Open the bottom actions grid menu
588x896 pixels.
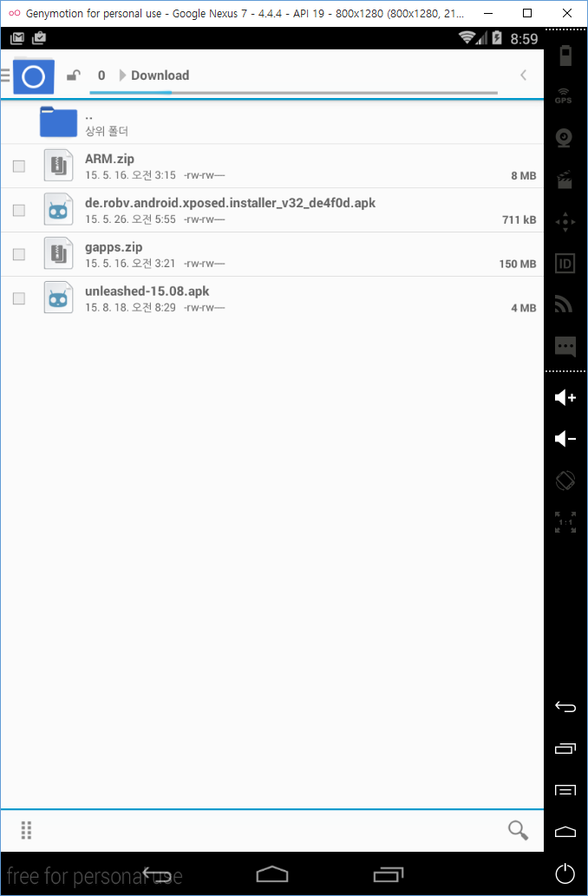26,830
